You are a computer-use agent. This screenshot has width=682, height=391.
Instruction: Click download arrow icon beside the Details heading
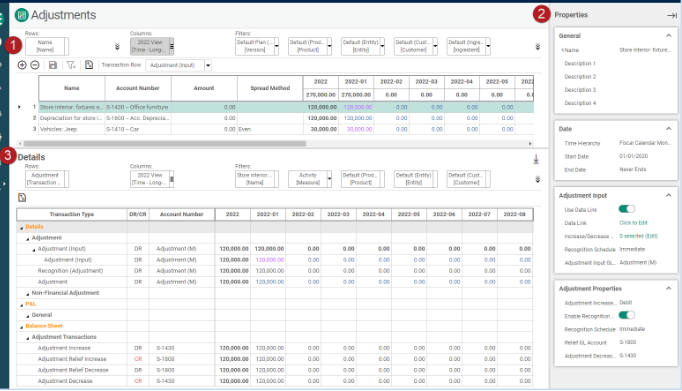pyautogui.click(x=536, y=160)
